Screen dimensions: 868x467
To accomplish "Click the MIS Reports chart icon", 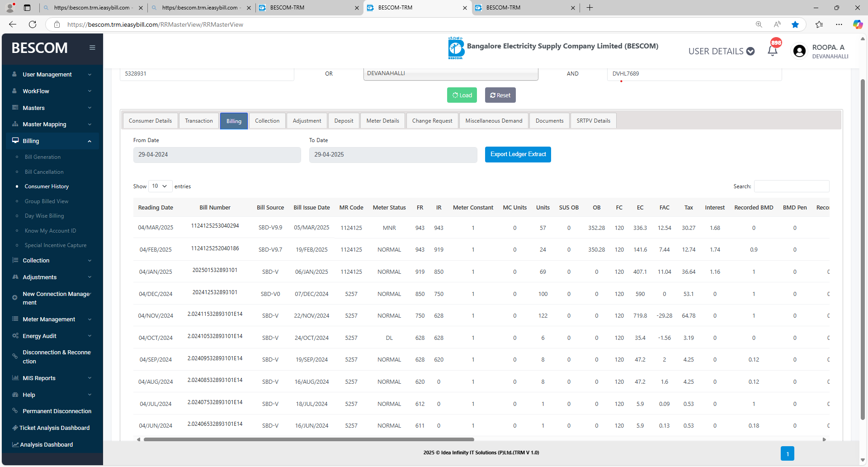I will (x=15, y=378).
